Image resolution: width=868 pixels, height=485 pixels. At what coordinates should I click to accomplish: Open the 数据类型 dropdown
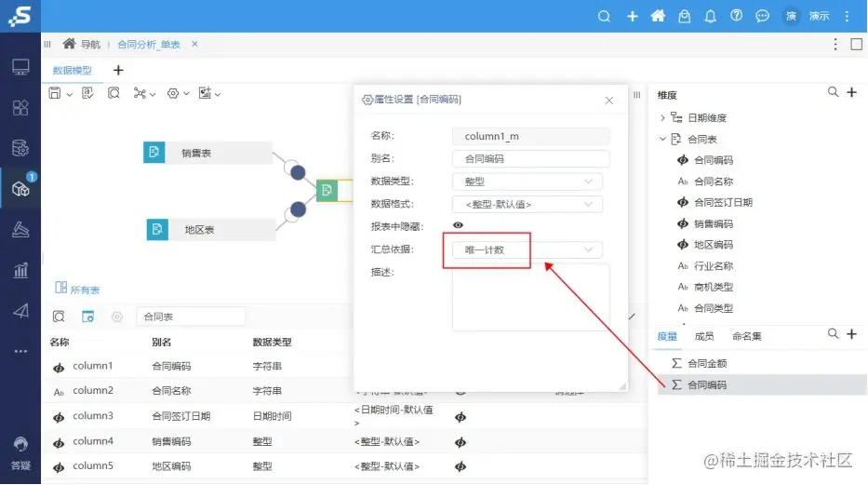tap(527, 181)
